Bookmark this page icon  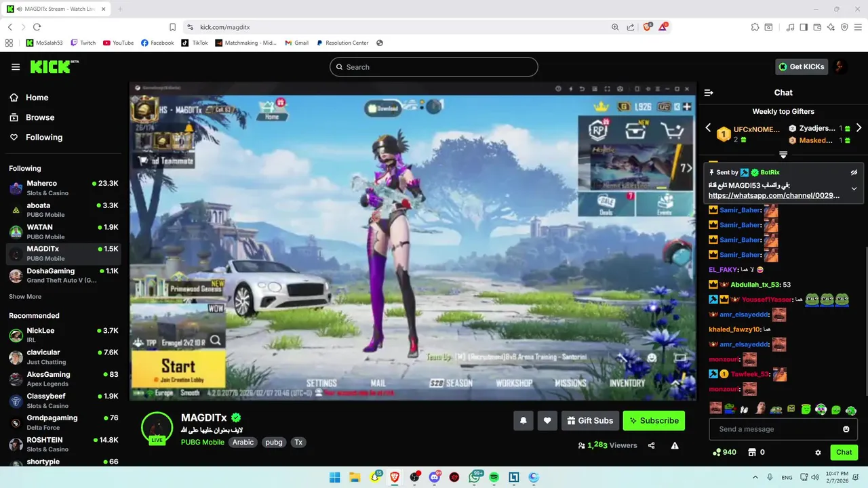click(x=173, y=27)
